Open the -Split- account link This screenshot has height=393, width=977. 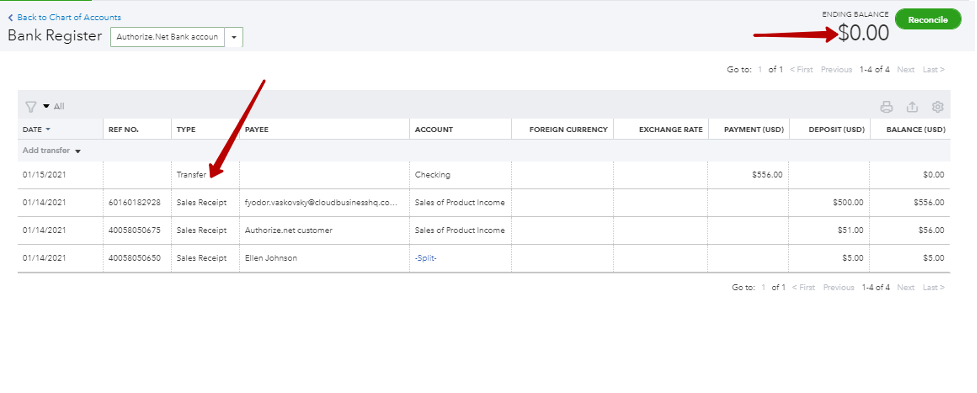coord(426,258)
